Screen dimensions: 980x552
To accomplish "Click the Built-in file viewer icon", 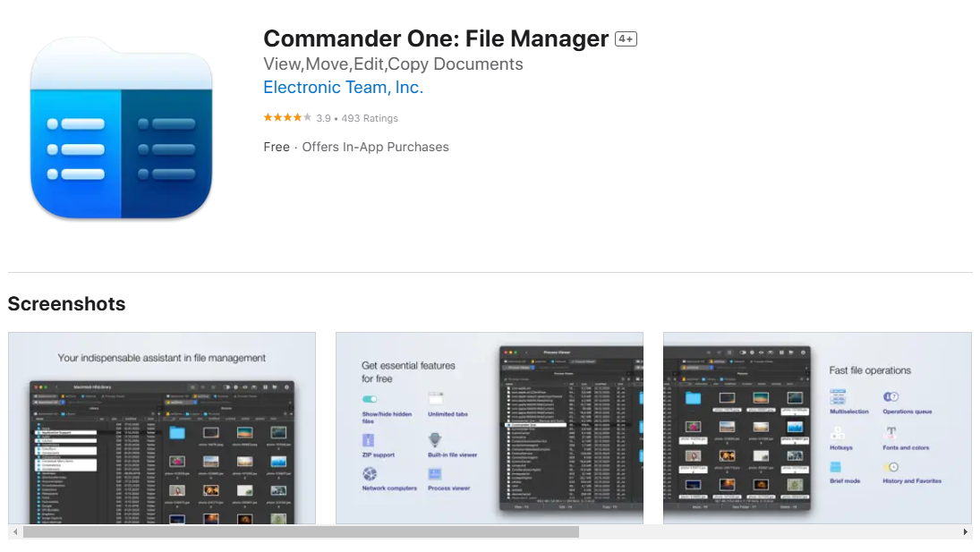I will pos(435,439).
